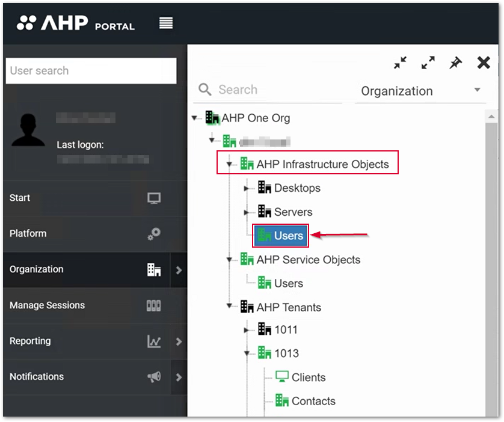Open the Platform menu item
Screen dimensions: 504x422
tap(95, 234)
